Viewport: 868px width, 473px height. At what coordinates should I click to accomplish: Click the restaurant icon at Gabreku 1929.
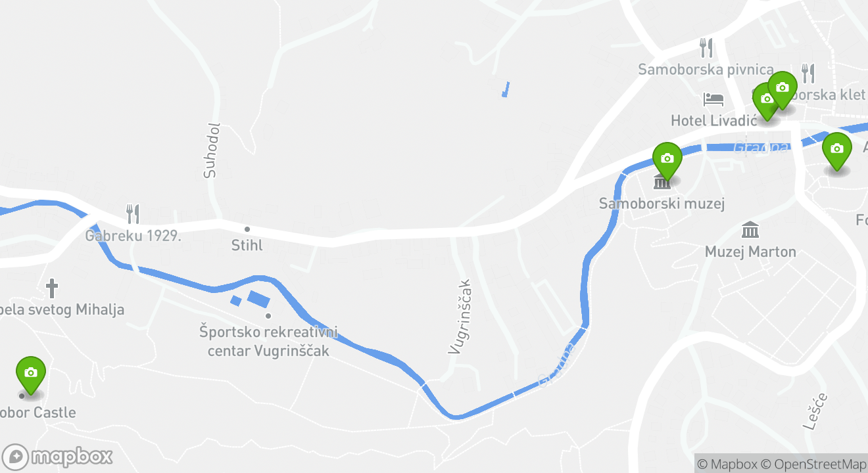(133, 214)
